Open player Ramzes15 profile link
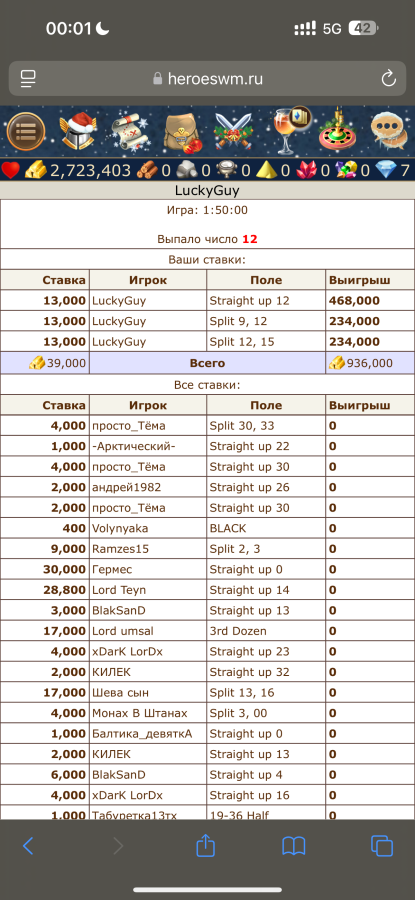The height and width of the screenshot is (900, 415). (x=121, y=549)
